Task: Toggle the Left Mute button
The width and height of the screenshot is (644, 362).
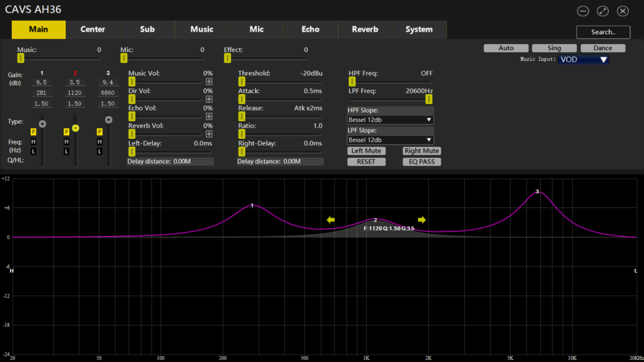Action: coord(366,151)
